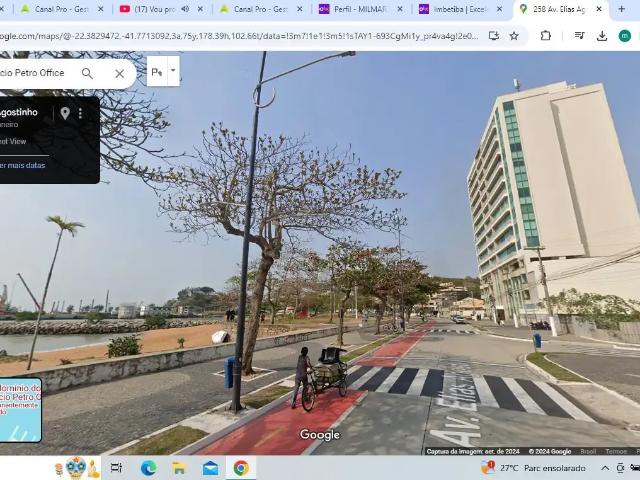The image size is (640, 480).
Task: Click the 'Ver mais datas' link
Action: click(x=22, y=165)
